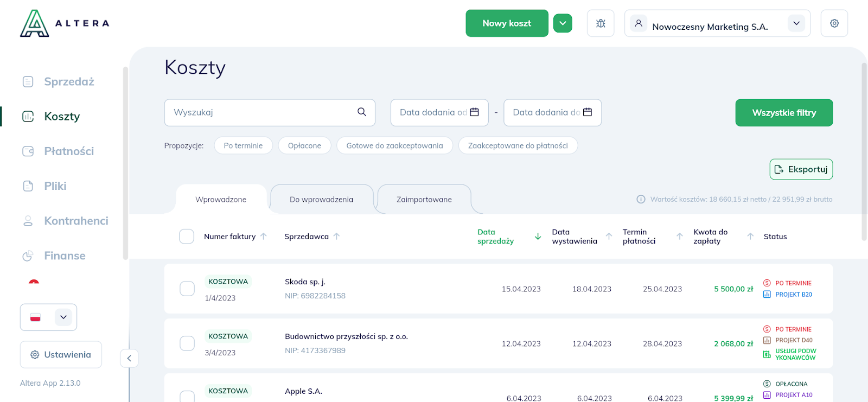This screenshot has width=868, height=402.
Task: Click the sidebar vertical scrollbar
Action: 125,163
